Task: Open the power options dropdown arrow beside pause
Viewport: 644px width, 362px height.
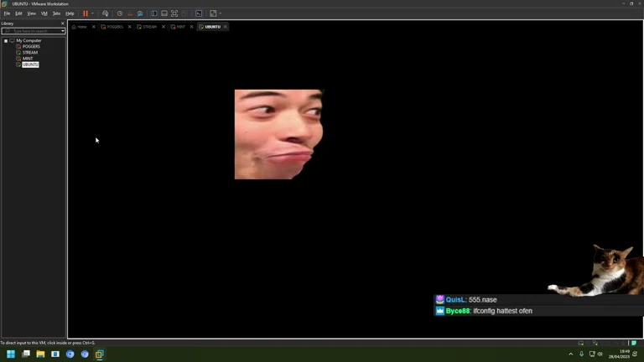Action: (x=92, y=13)
